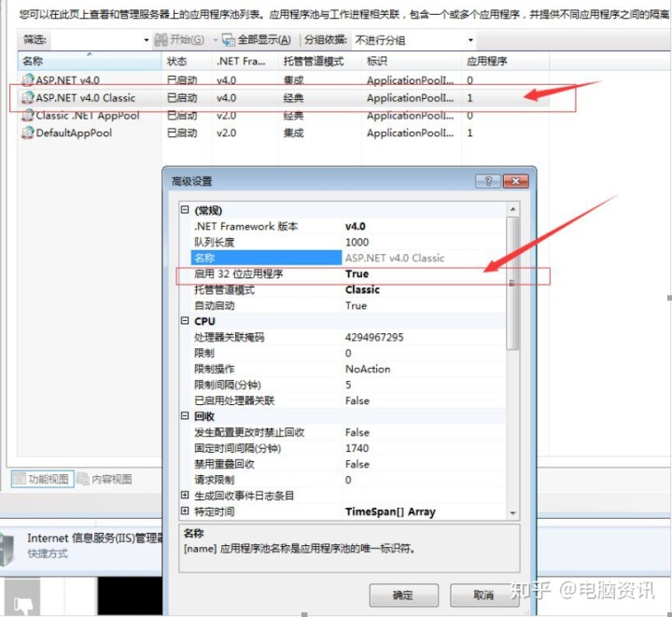Select the highlighted 名称 property row

(348, 258)
